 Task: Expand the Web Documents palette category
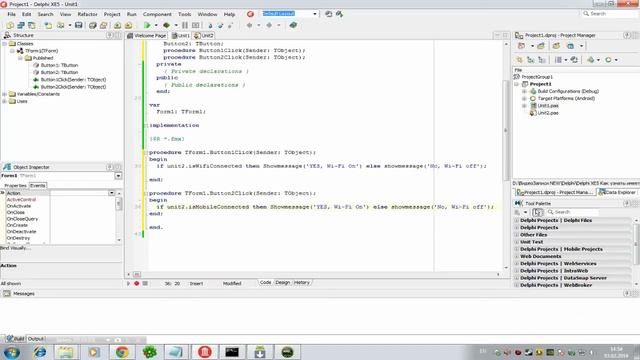click(x=517, y=257)
